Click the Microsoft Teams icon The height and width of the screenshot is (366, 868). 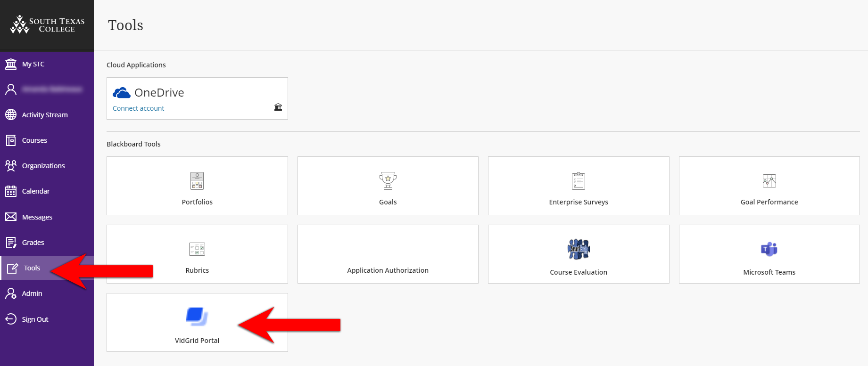769,249
